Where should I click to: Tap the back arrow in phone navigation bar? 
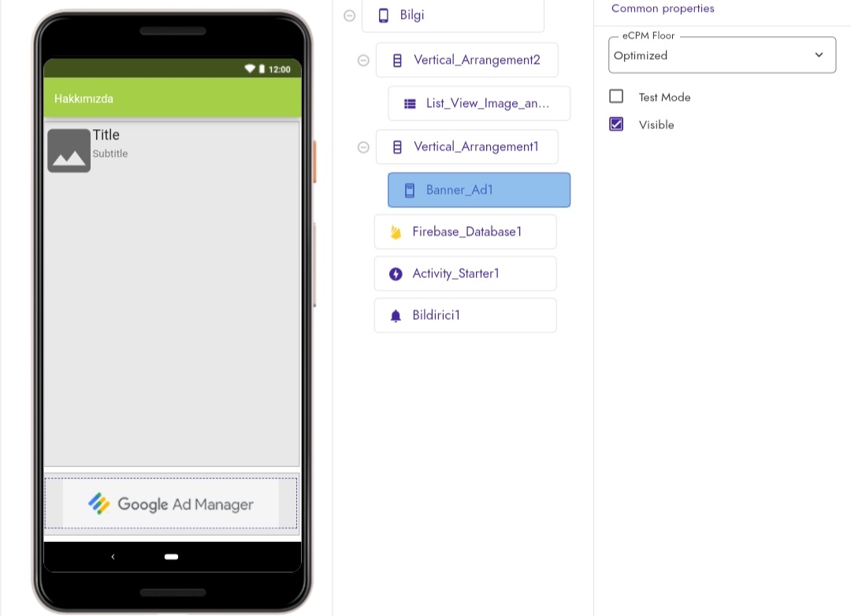(x=113, y=557)
